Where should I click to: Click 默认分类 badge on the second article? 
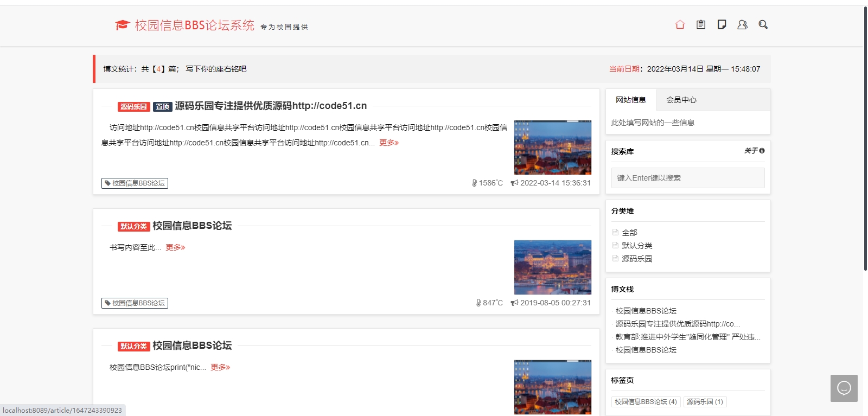tap(134, 227)
